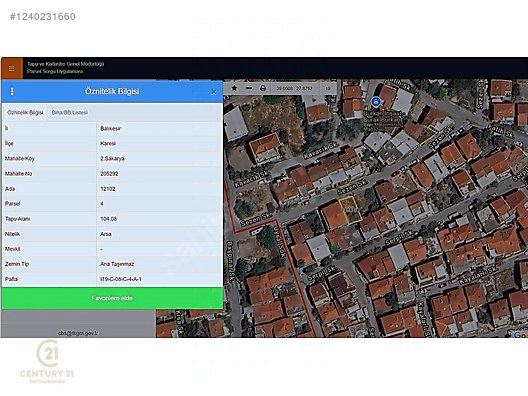528x396 pixels.
Task: Click the print icon on map toolbar
Action: tap(263, 88)
